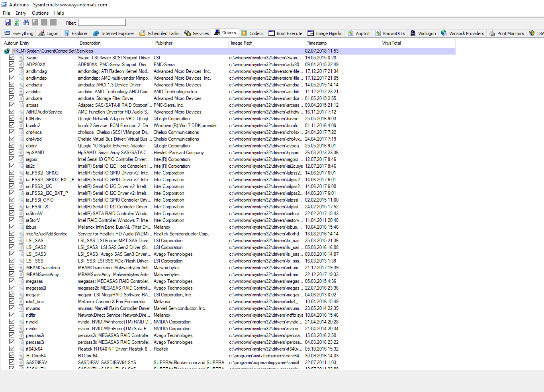Switch to the Logon tab
This screenshot has height=392, width=544.
click(x=48, y=33)
